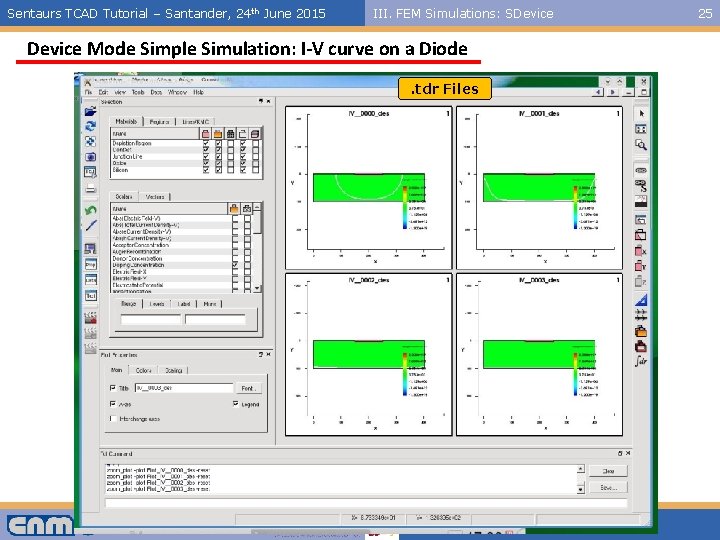Click the pink bulk column header icon in Materials
Viewport: 720px width, 540px height.
[x=206, y=134]
